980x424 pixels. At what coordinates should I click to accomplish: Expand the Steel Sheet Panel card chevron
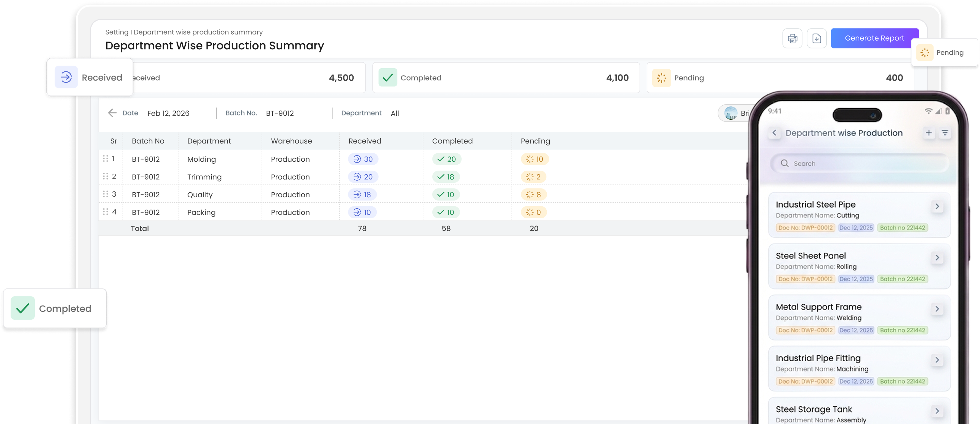click(937, 258)
